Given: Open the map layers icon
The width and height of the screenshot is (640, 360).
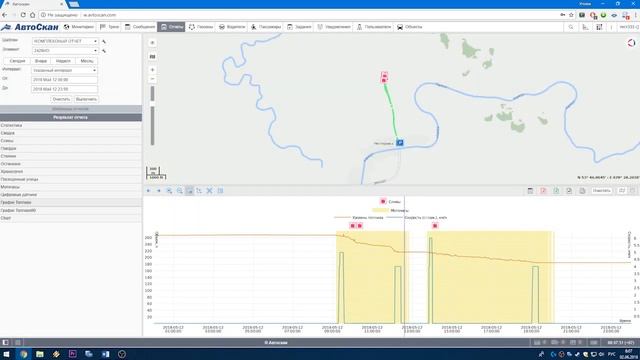Looking at the screenshot, I should pos(152,57).
